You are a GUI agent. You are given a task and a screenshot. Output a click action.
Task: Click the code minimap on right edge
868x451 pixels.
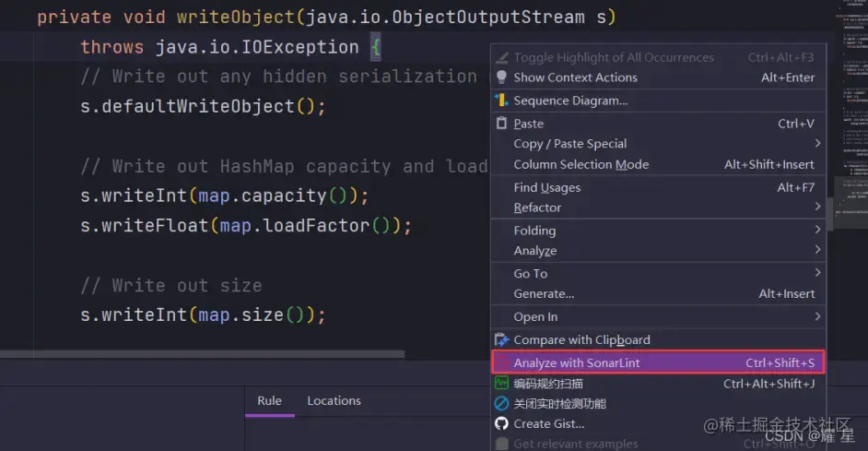click(850, 116)
